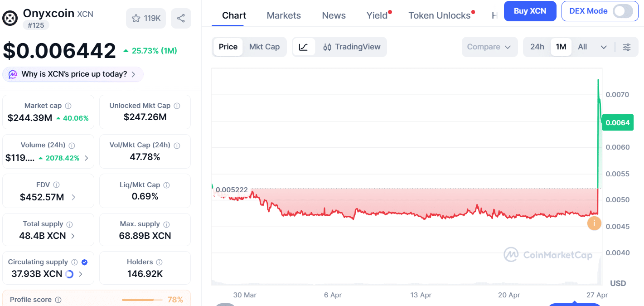The width and height of the screenshot is (644, 306).
Task: Switch to the Chart tab
Action: [x=234, y=15]
